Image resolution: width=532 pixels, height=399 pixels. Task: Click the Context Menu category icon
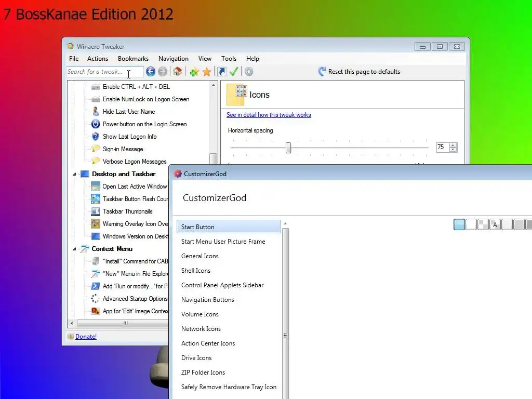(x=85, y=249)
